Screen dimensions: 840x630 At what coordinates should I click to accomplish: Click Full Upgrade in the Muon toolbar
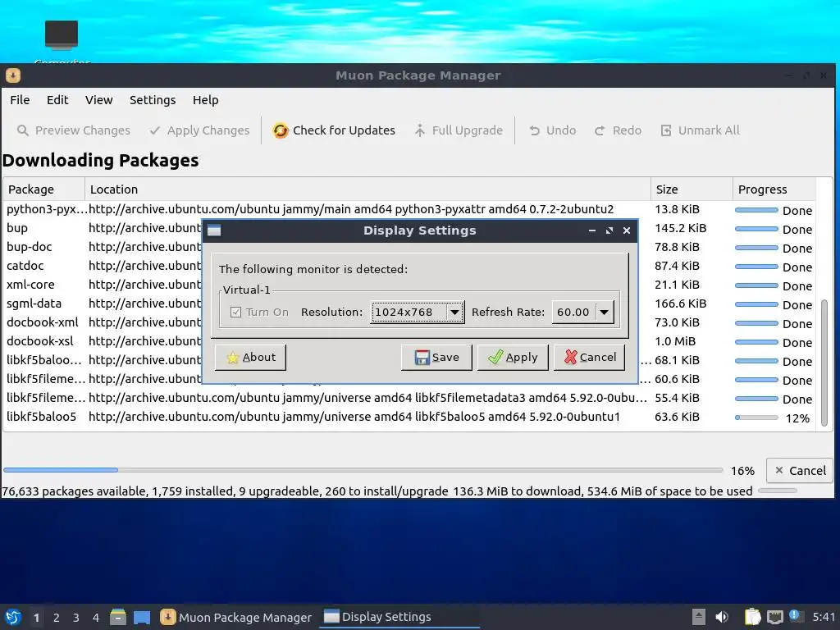coord(459,130)
